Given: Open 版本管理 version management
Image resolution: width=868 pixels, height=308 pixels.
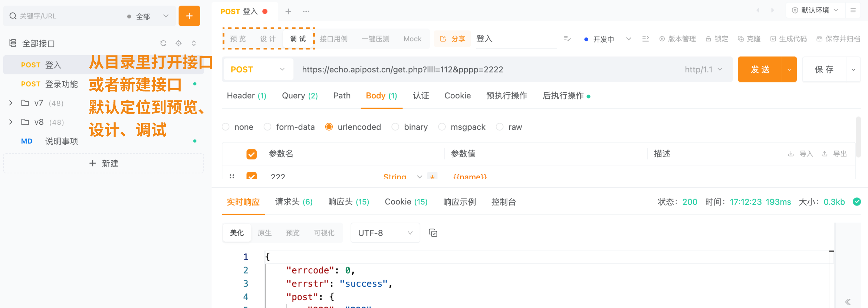Looking at the screenshot, I should [x=677, y=39].
